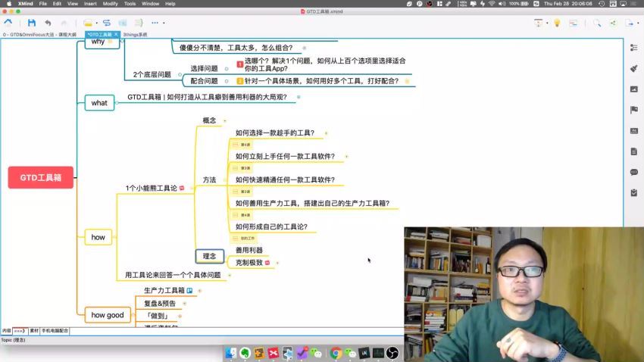The height and width of the screenshot is (362, 644).
Task: Close the GTD工具箱 tab
Action: (x=116, y=35)
